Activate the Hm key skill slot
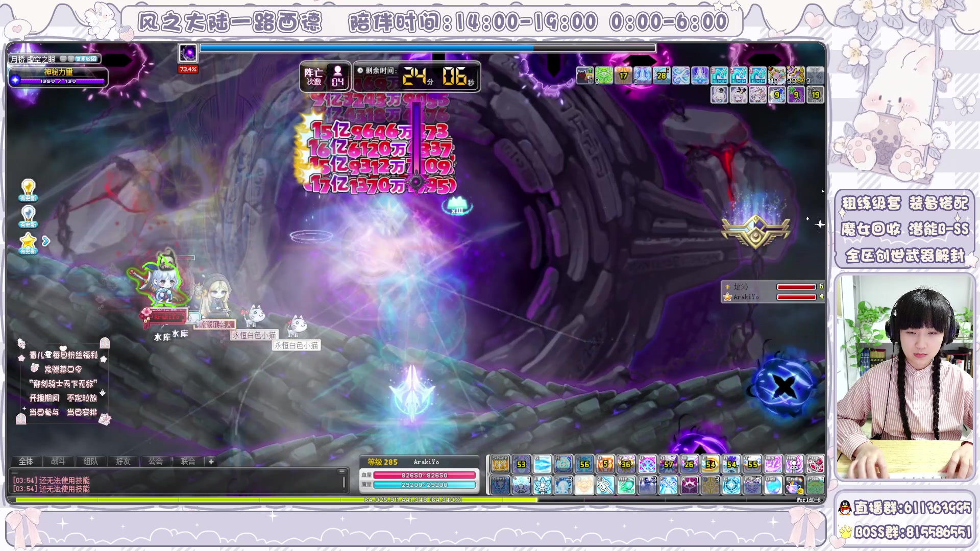 coord(794,464)
